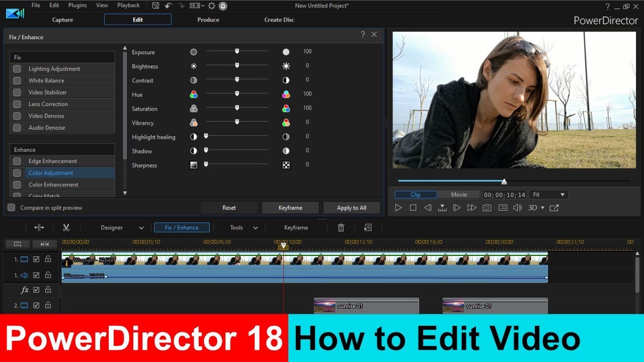Click Keyframe button in Fix / Enhance panel
The image size is (644, 362).
point(290,208)
